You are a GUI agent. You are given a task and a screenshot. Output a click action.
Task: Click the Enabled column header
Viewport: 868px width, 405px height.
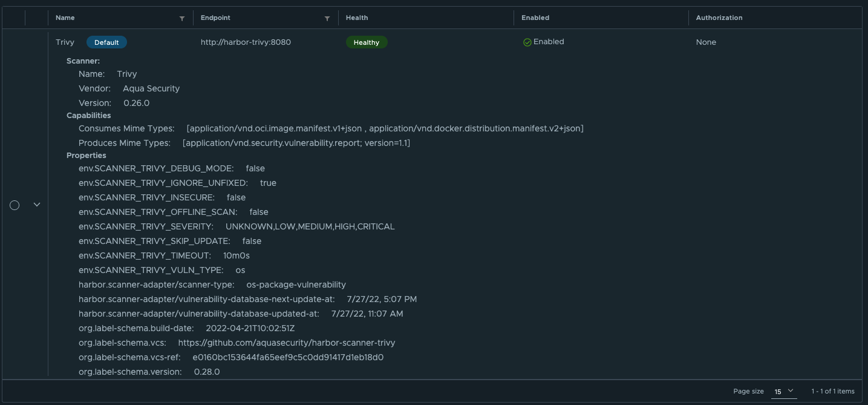(535, 18)
